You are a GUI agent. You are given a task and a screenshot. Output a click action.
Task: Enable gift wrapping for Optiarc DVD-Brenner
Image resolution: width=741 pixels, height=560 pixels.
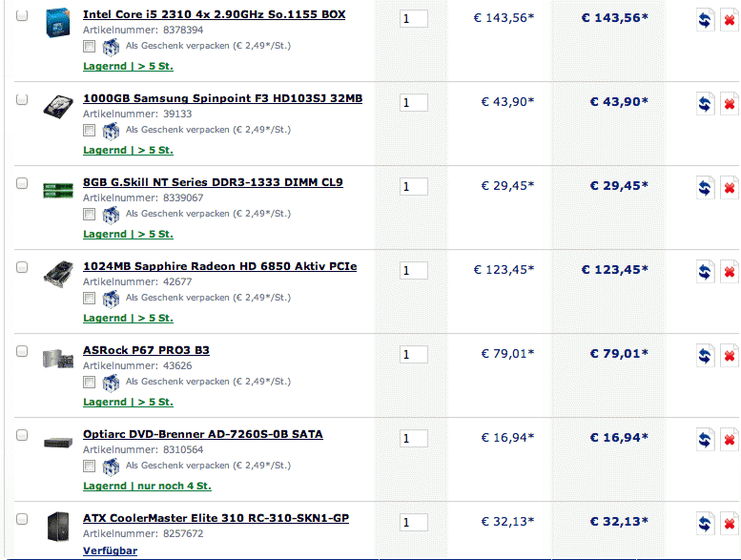(89, 466)
